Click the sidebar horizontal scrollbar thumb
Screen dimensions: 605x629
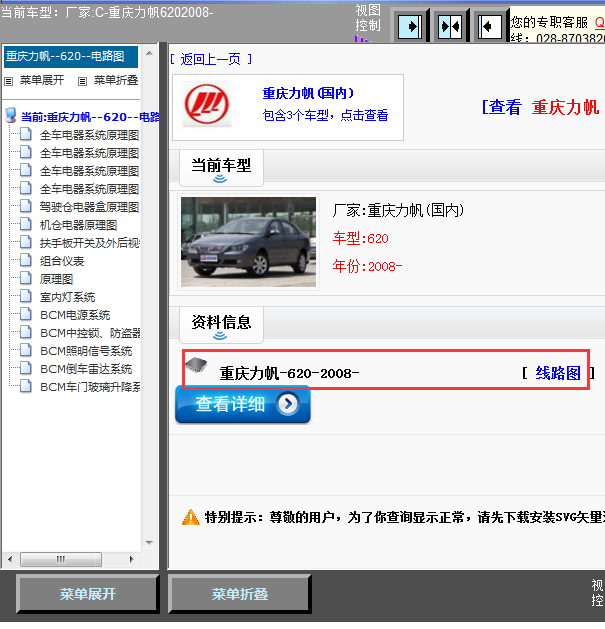click(61, 559)
